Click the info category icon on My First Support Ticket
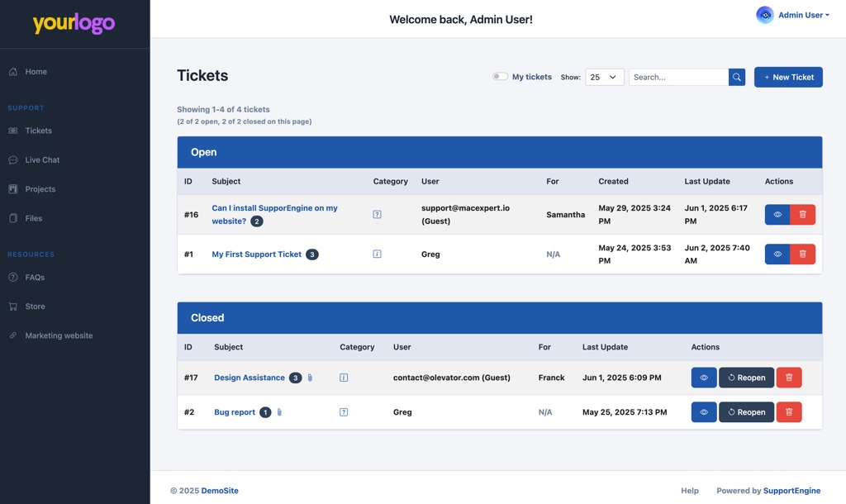This screenshot has width=846, height=504. [x=377, y=254]
